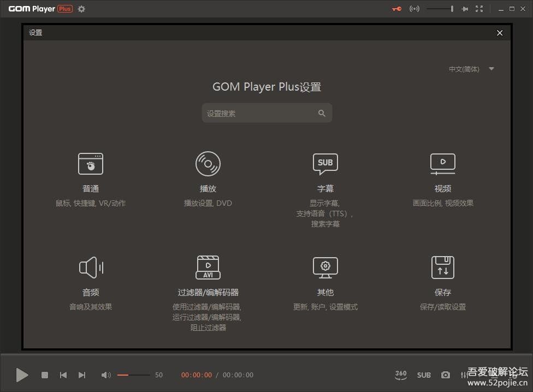533x392 pixels.
Task: Mute audio with the volume speaker icon
Action: click(106, 375)
